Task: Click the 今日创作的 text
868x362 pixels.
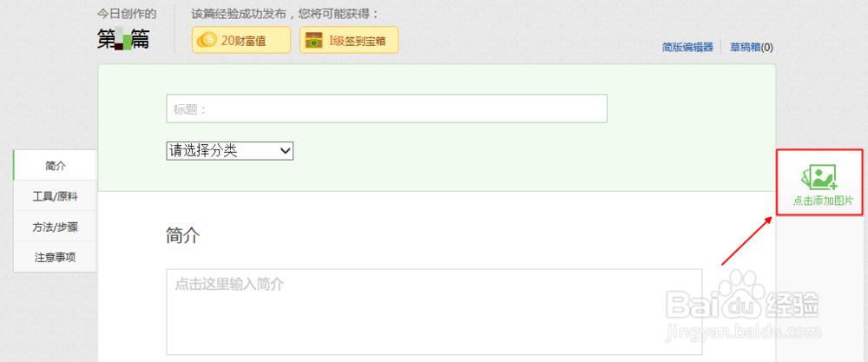Action: pos(127,13)
